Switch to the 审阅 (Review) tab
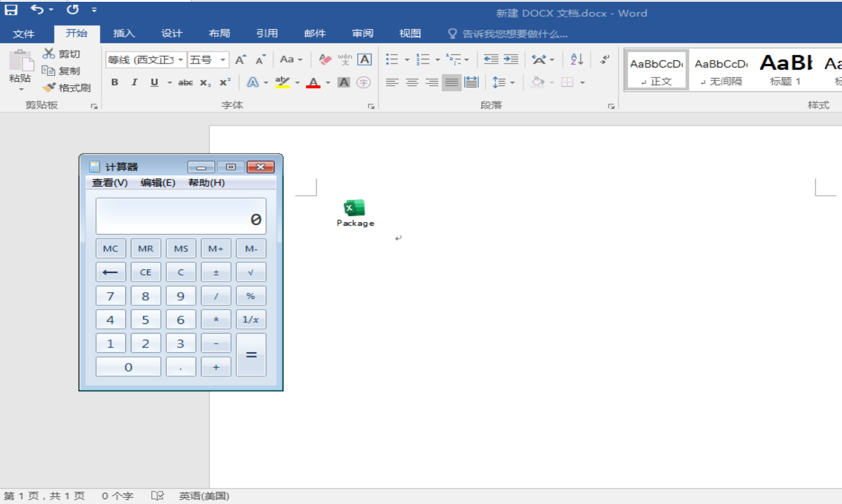 click(362, 34)
